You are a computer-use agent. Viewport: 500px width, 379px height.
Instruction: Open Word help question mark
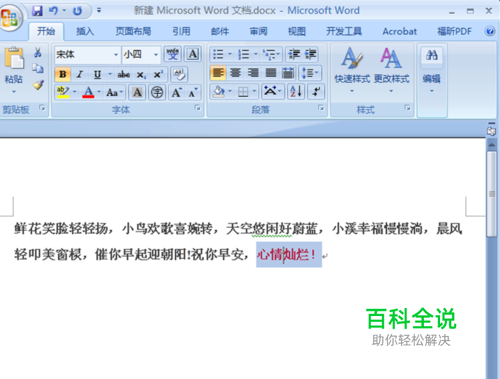pyautogui.click(x=490, y=31)
